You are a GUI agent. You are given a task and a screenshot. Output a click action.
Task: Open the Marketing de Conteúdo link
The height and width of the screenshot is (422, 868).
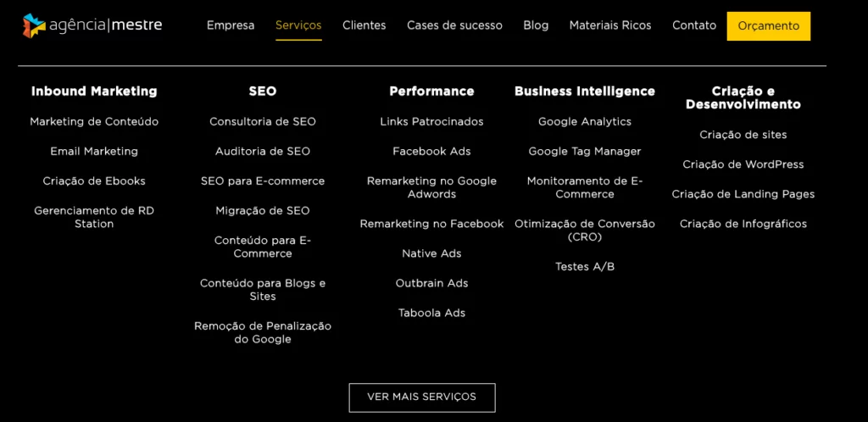pyautogui.click(x=94, y=122)
